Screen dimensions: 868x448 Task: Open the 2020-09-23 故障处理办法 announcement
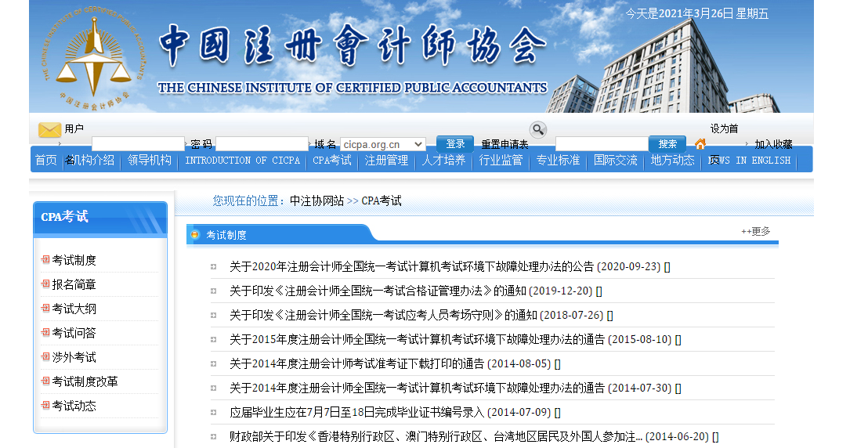pos(411,266)
